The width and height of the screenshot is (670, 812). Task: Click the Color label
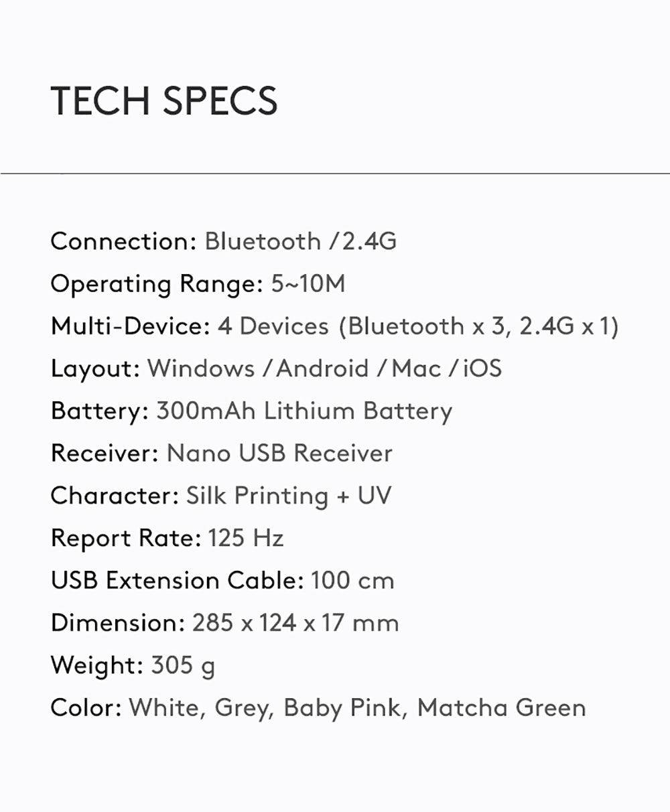86,707
